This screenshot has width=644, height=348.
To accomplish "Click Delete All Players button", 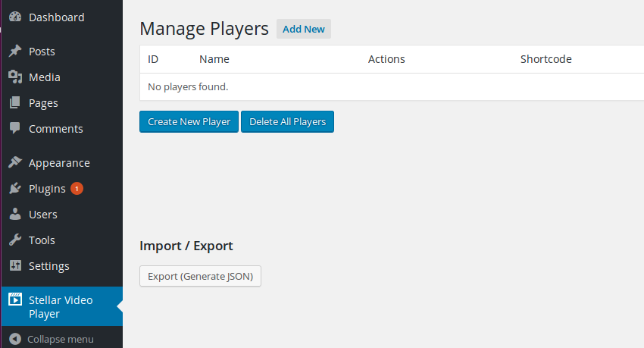I will tap(287, 121).
